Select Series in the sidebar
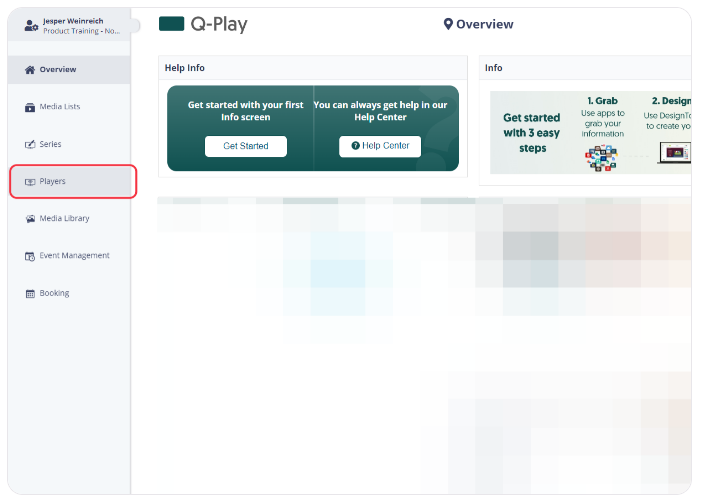This screenshot has width=703, height=500. point(69,144)
